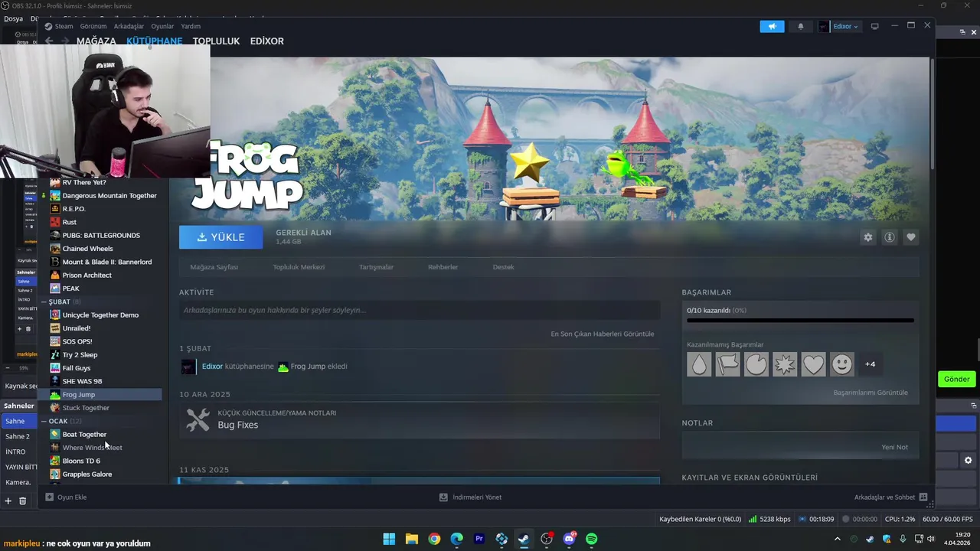Click the smiley face achievement icon

click(x=841, y=364)
